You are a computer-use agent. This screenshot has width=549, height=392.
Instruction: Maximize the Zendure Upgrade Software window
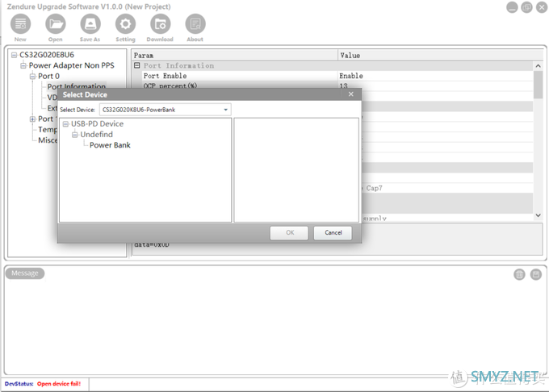pos(526,7)
